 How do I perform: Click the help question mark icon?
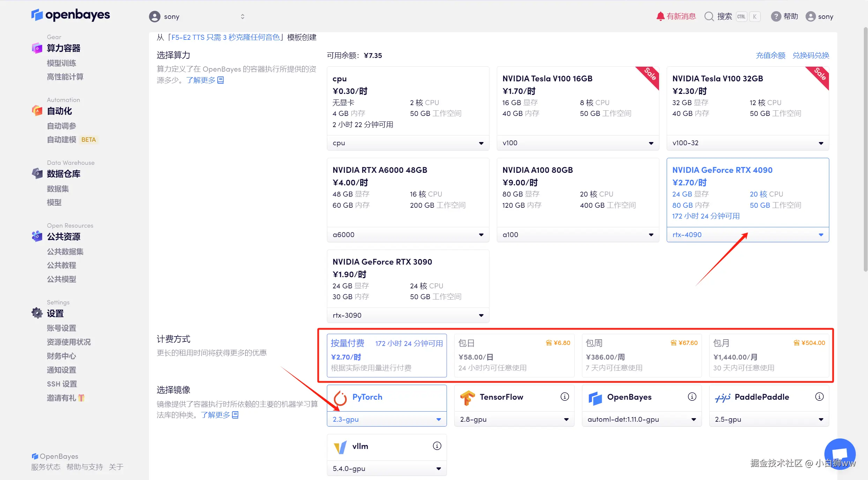(x=776, y=16)
